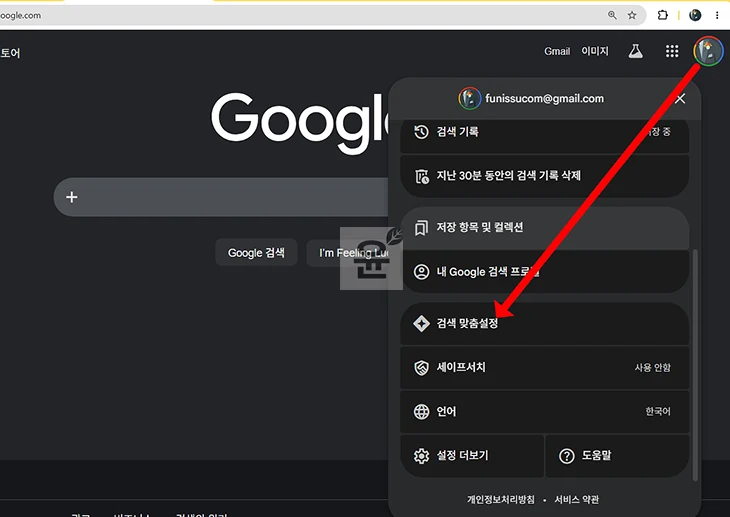The width and height of the screenshot is (730, 517).
Task: Click the plus icon in search box
Action: click(x=72, y=197)
